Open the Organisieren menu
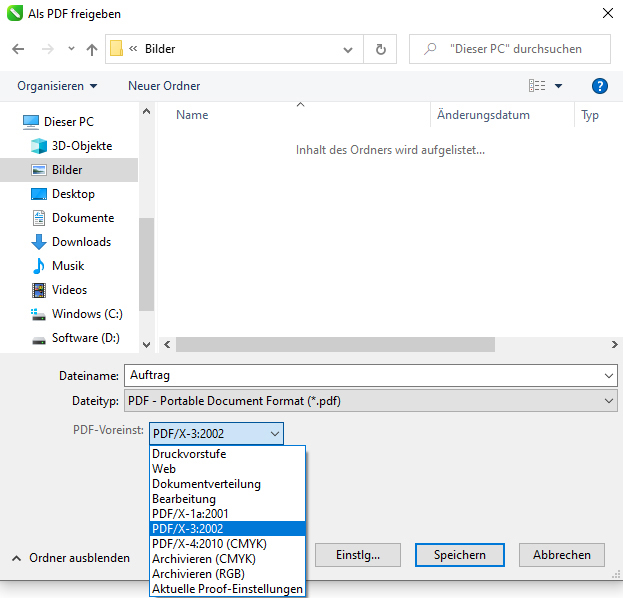The height and width of the screenshot is (598, 623). click(x=57, y=86)
